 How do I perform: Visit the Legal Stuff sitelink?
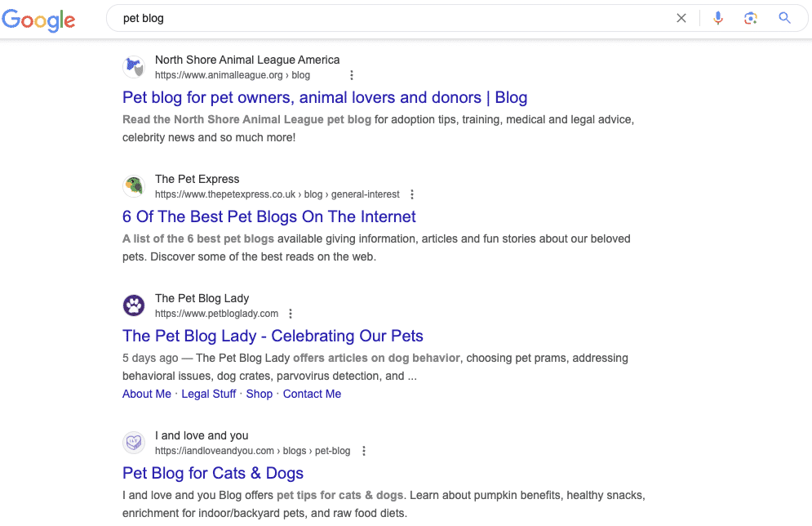209,394
